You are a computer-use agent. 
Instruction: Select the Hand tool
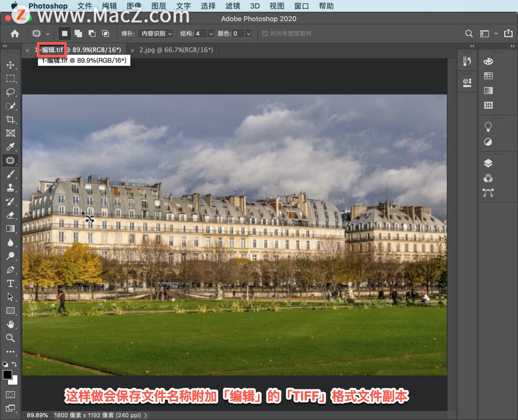10,324
